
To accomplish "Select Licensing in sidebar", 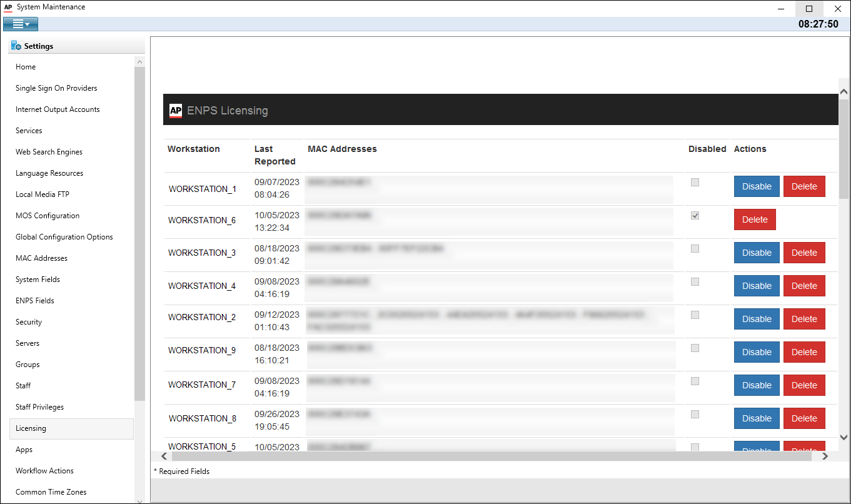I will click(x=71, y=428).
